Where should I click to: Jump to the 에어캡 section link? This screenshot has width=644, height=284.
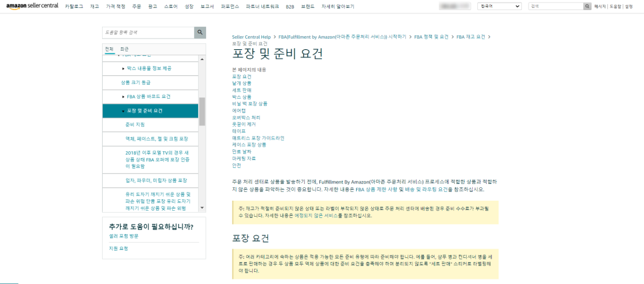(239, 111)
